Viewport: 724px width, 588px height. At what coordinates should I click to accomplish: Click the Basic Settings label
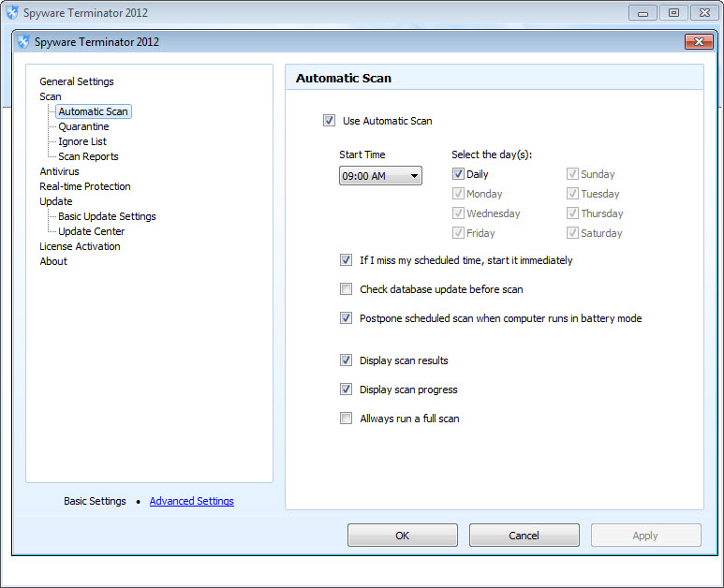[x=95, y=501]
